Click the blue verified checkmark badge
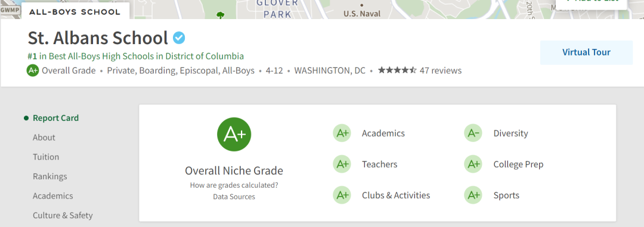This screenshot has height=227, width=644. 179,38
